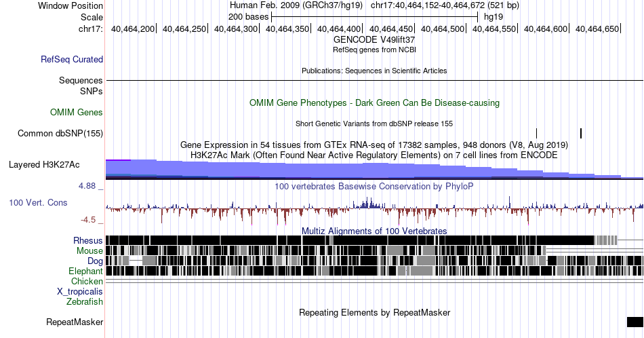This screenshot has height=338, width=644.
Task: Click 'Short Genetic Variants from dbSNP' title
Action: tap(374, 124)
